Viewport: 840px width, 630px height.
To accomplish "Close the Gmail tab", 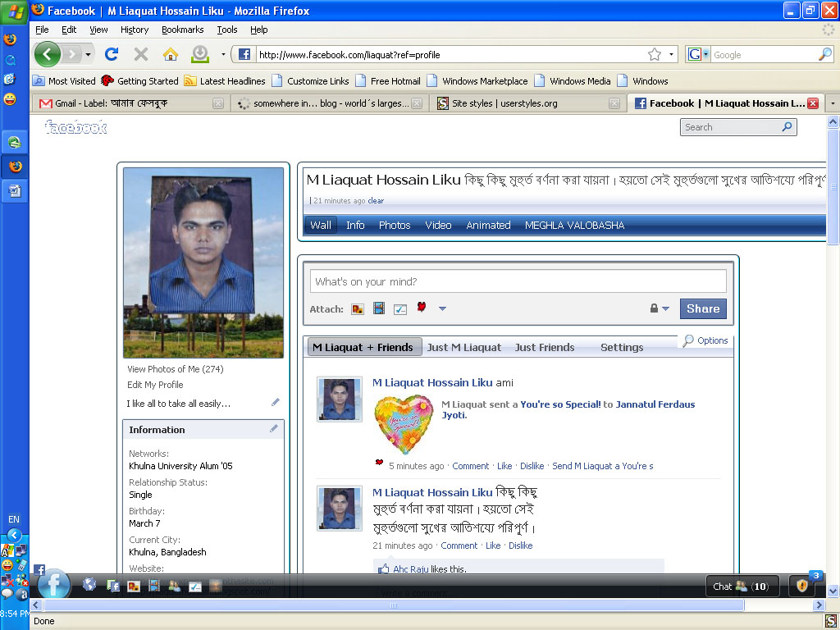I will tap(218, 103).
